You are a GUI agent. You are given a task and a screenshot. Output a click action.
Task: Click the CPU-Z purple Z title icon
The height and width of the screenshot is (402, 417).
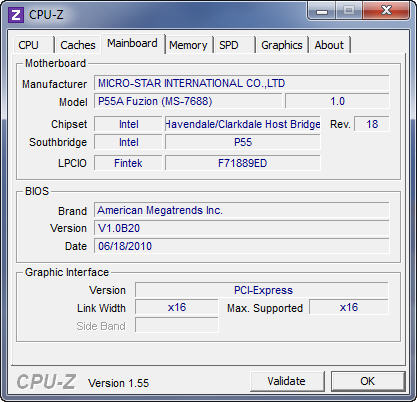pos(15,15)
